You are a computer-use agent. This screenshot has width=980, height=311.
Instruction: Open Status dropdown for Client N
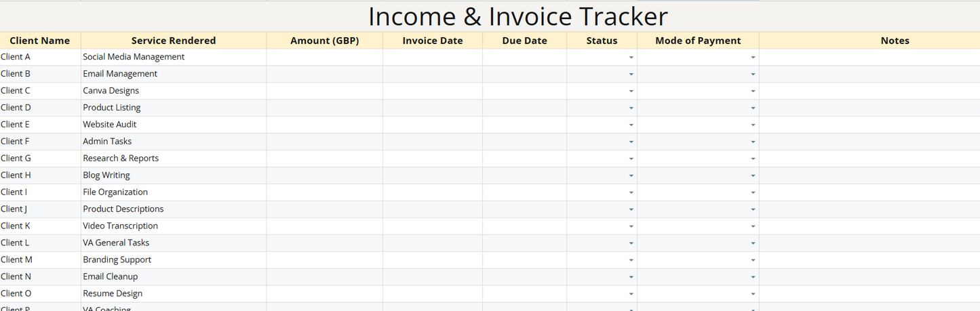tap(631, 278)
